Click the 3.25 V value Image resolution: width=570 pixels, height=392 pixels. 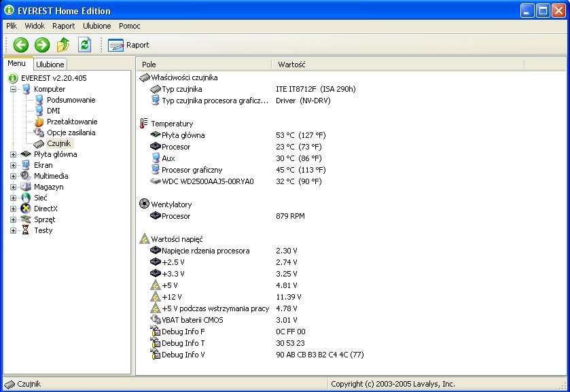(287, 274)
